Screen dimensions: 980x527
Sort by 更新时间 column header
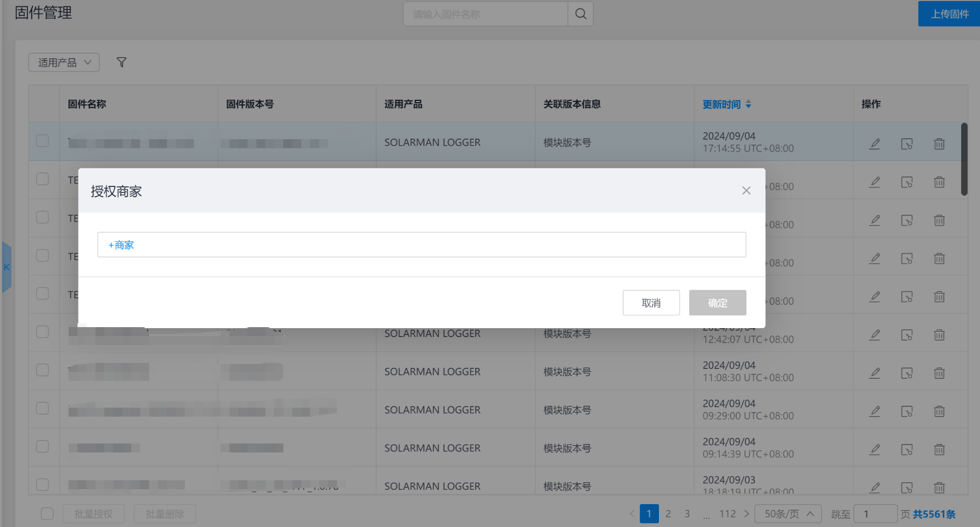(726, 104)
